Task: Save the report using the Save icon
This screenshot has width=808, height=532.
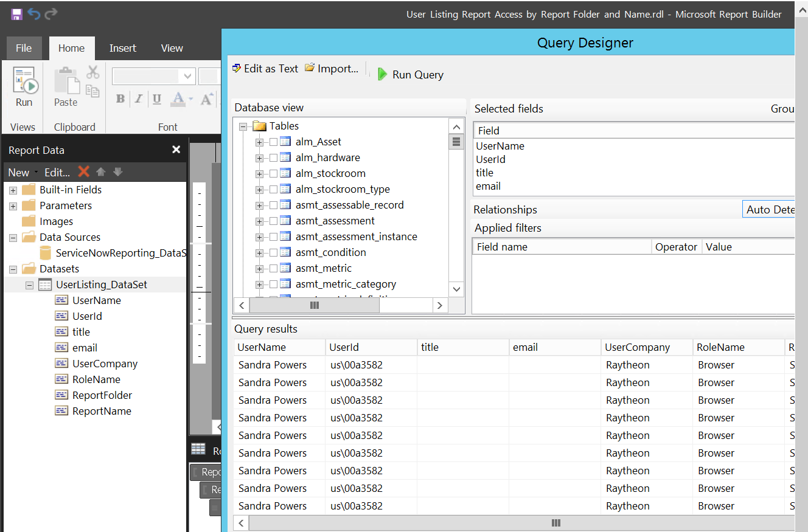Action: click(15, 14)
